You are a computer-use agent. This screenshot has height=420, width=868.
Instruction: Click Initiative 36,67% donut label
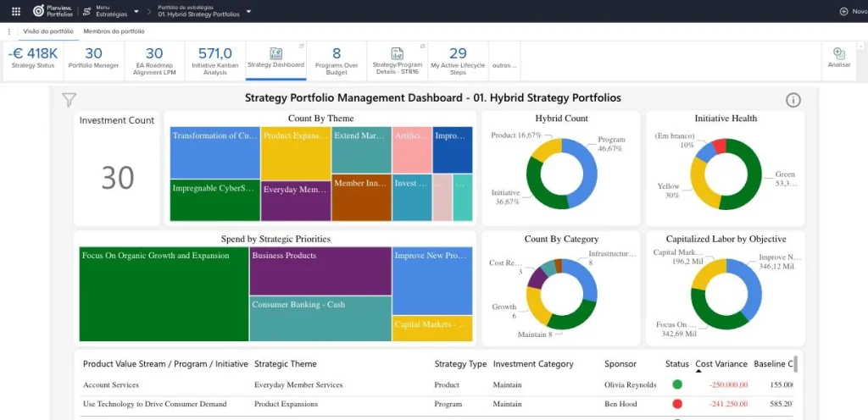(x=505, y=197)
